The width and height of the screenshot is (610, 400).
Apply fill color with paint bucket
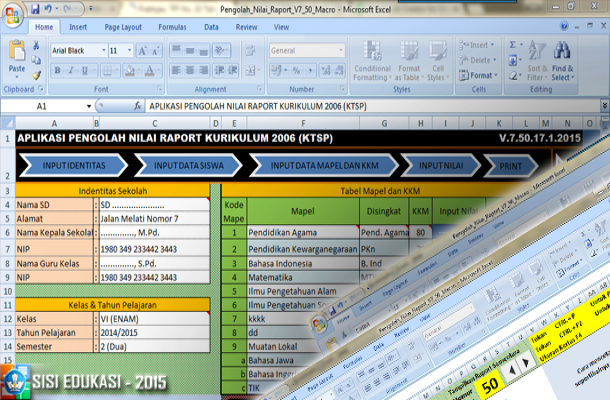[130, 70]
